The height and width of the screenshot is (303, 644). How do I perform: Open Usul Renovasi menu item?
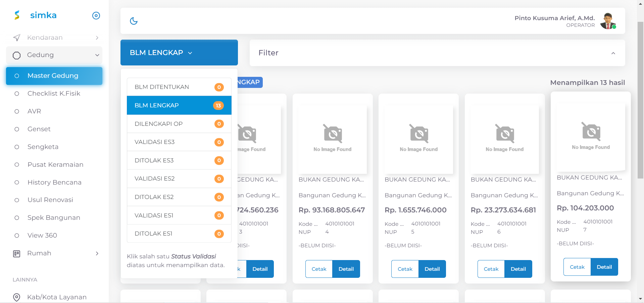[x=54, y=200]
